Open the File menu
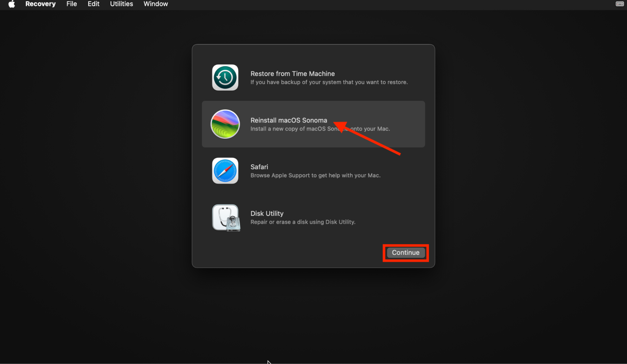Screen dimensions: 627x364 click(x=72, y=4)
